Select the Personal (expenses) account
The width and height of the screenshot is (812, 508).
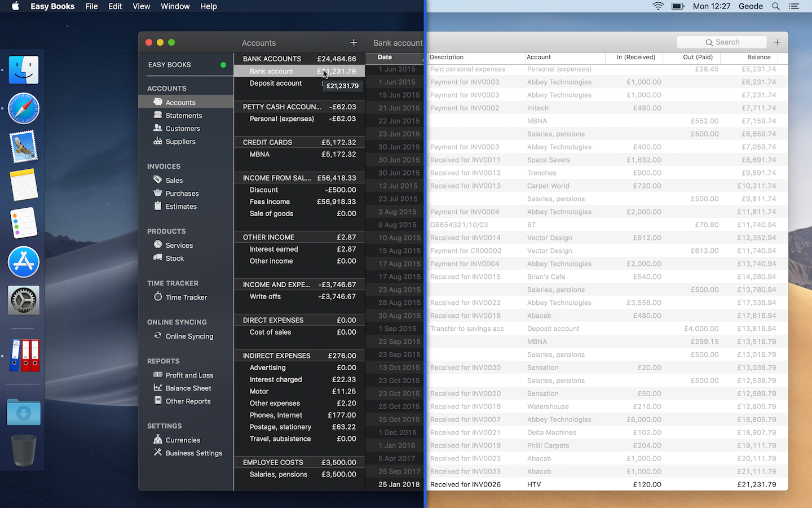click(x=299, y=119)
